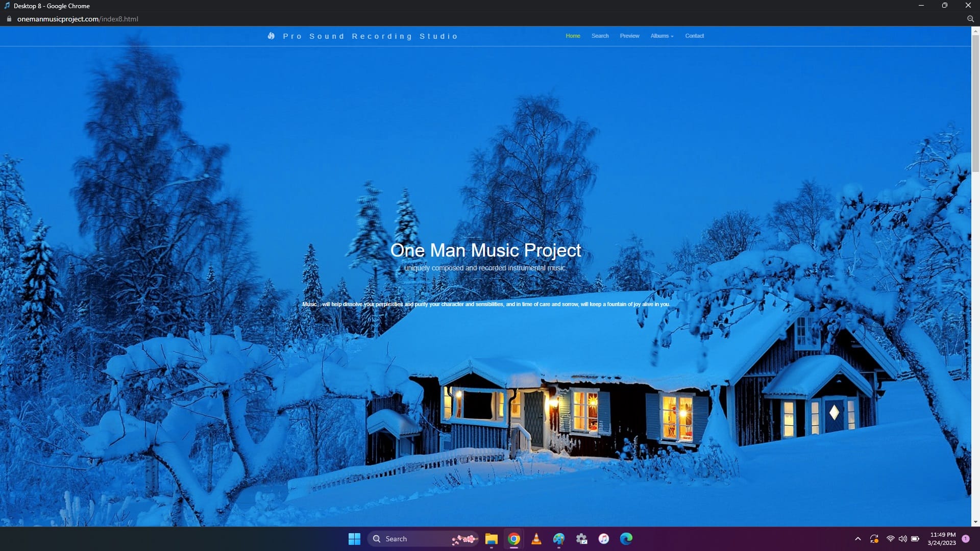
Task: Click the site security lock icon
Action: click(x=9, y=19)
